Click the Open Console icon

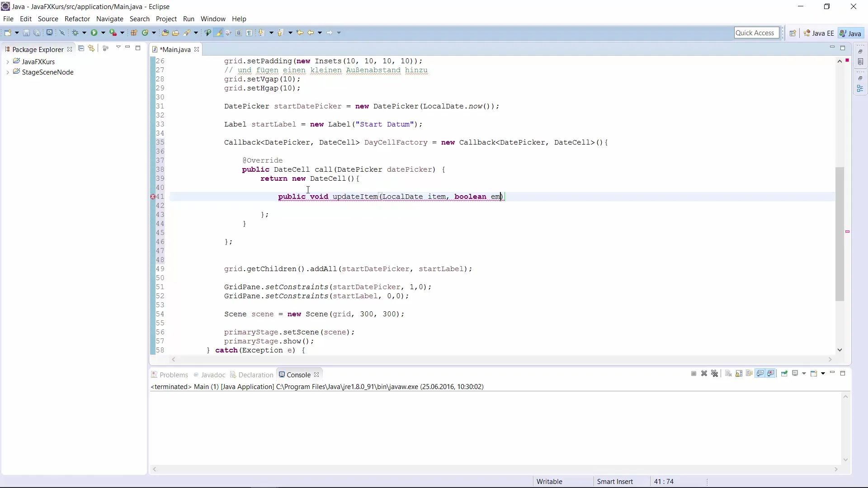click(814, 374)
